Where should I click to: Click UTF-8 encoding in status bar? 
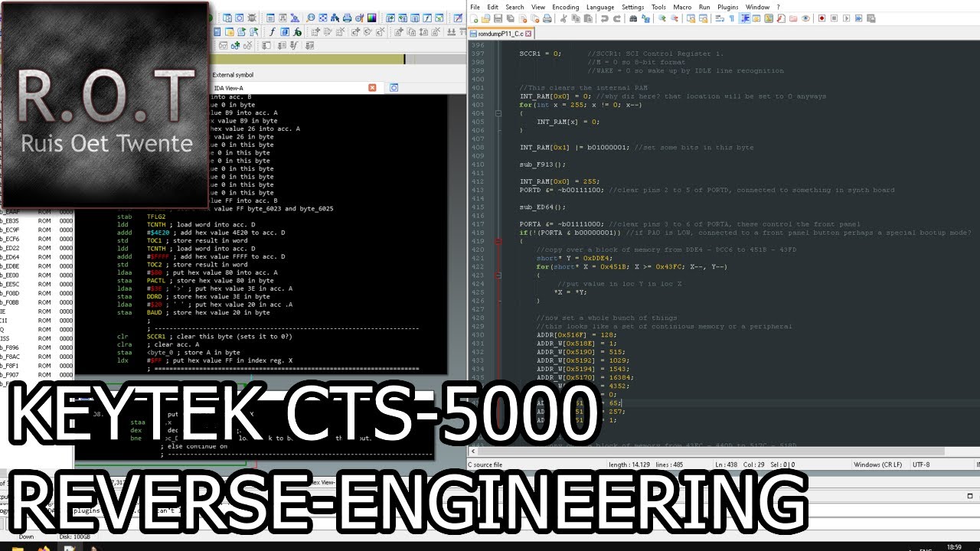(922, 465)
